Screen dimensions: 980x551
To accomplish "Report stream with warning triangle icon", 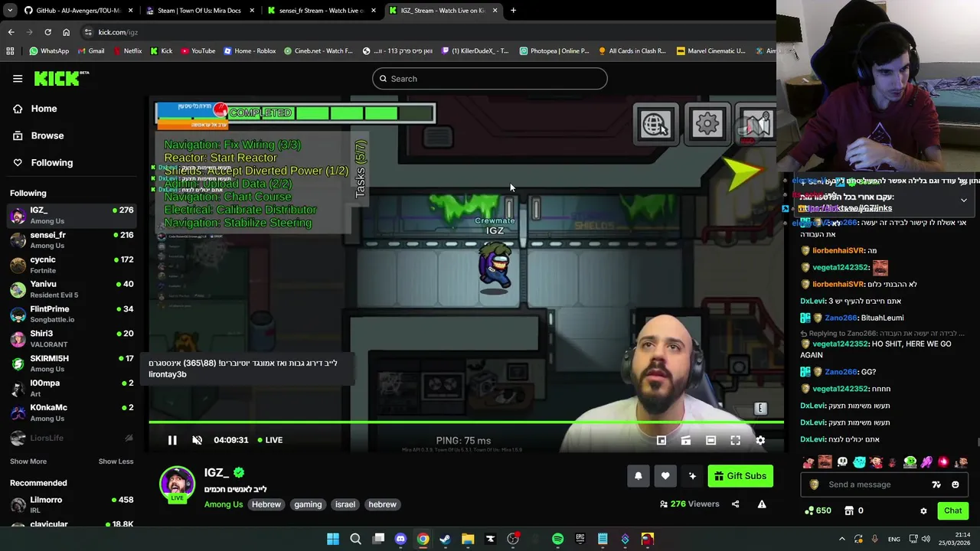I will tap(762, 504).
